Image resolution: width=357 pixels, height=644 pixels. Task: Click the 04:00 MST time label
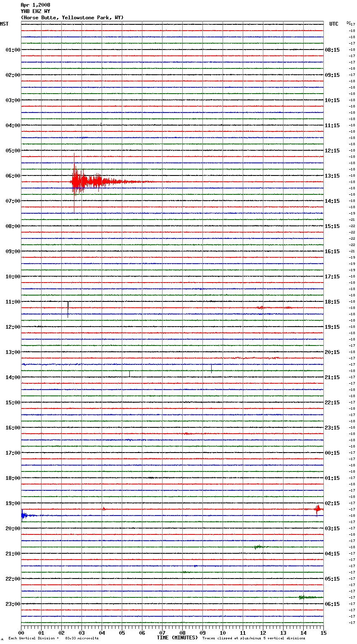pos(13,126)
